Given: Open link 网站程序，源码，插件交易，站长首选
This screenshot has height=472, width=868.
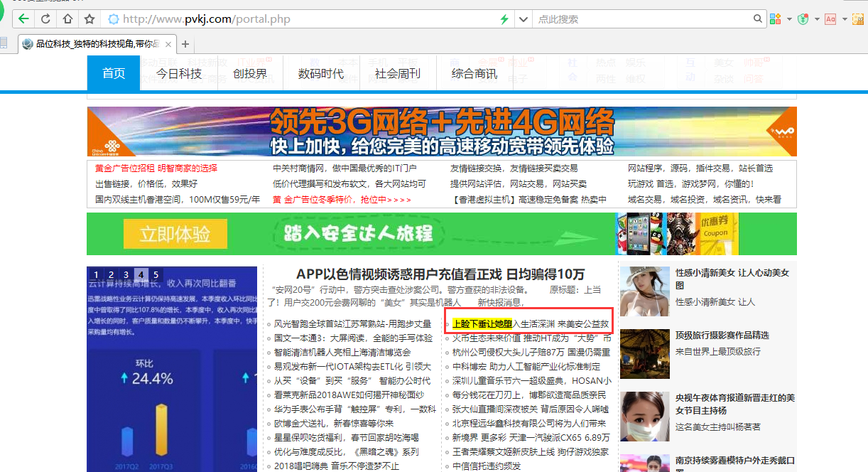Looking at the screenshot, I should (700, 168).
